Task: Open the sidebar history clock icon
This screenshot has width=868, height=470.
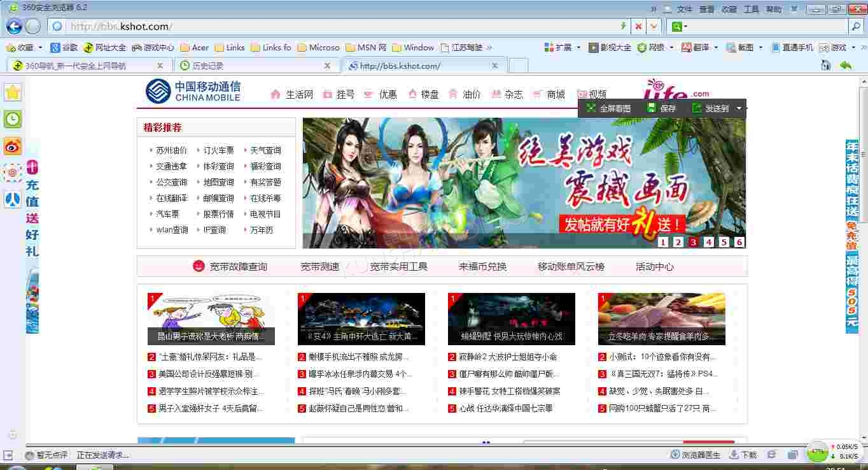Action: (13, 119)
